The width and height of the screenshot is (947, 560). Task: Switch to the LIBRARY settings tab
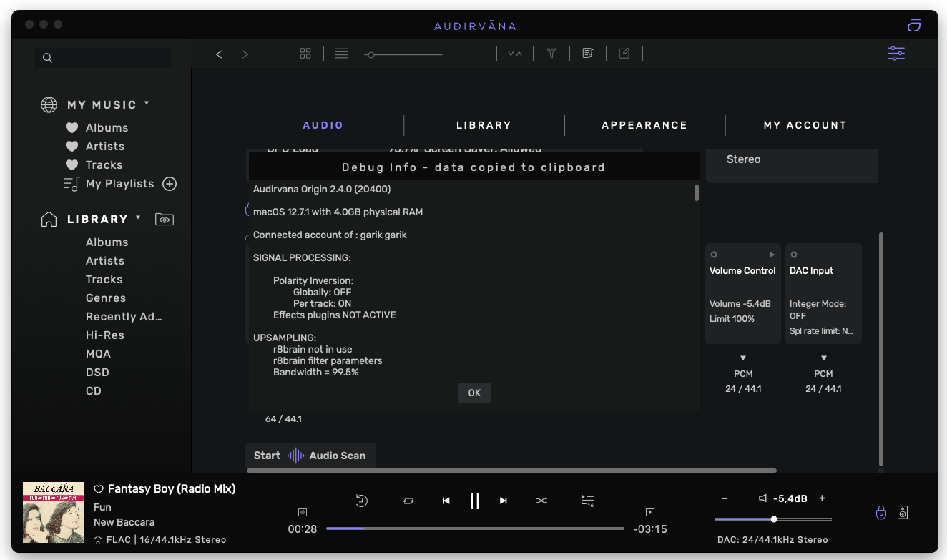(484, 125)
